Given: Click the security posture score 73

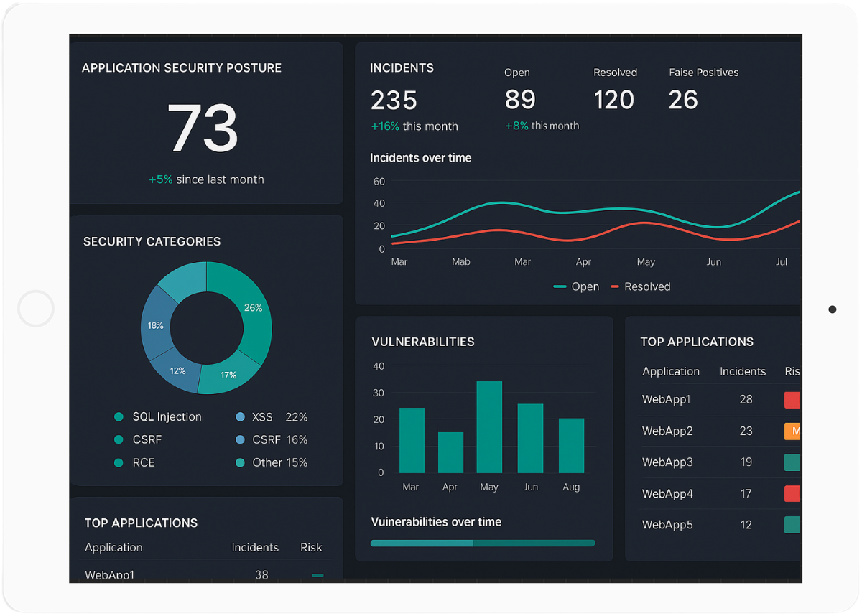Looking at the screenshot, I should coord(203,128).
